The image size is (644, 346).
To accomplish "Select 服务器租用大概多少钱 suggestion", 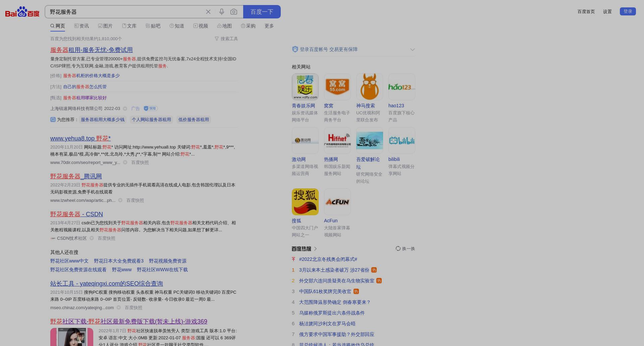I will [x=103, y=120].
